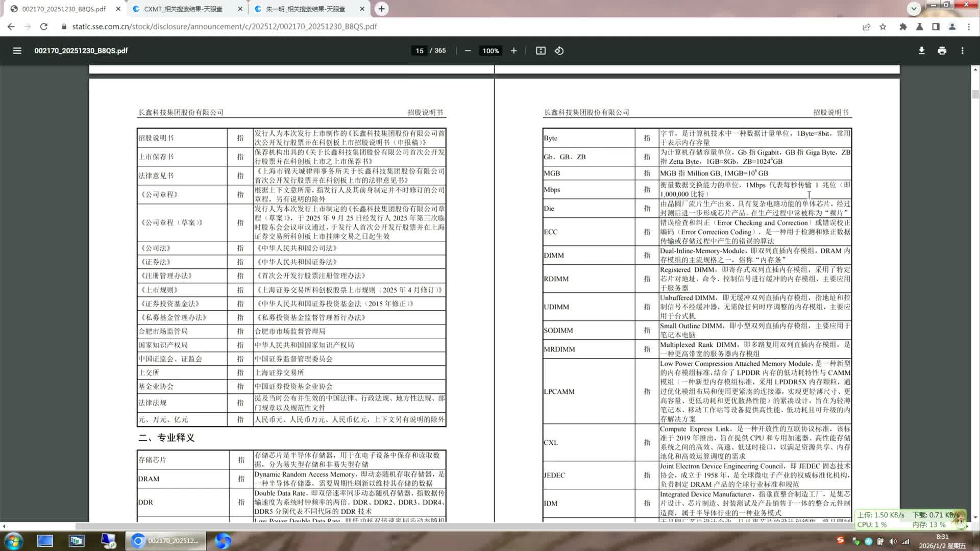Bookmark this page with the star
This screenshot has height=551, width=980.
click(x=883, y=27)
